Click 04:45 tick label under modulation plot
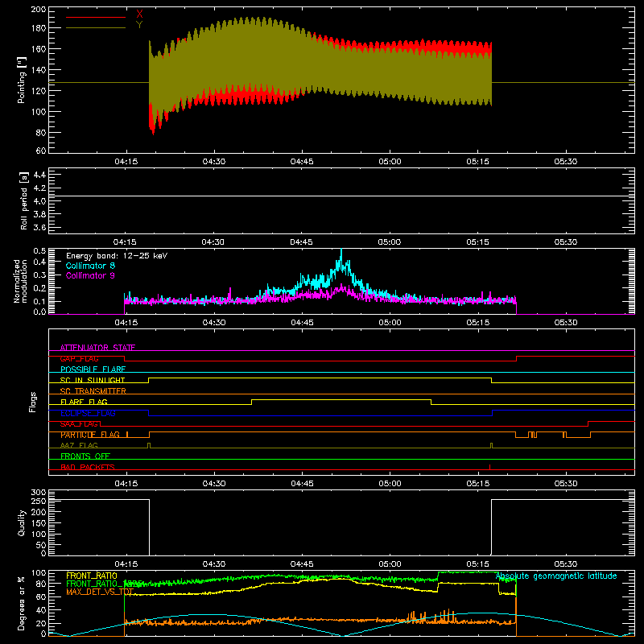 [303, 323]
